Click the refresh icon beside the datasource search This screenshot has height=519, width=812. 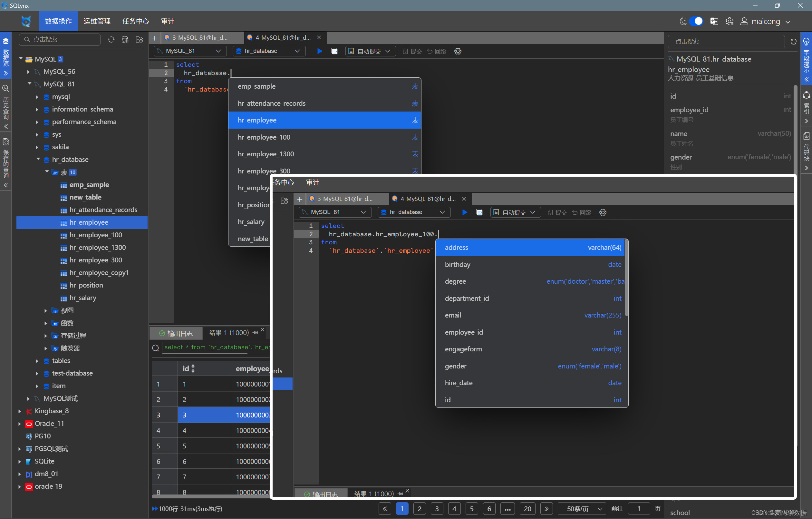111,39
